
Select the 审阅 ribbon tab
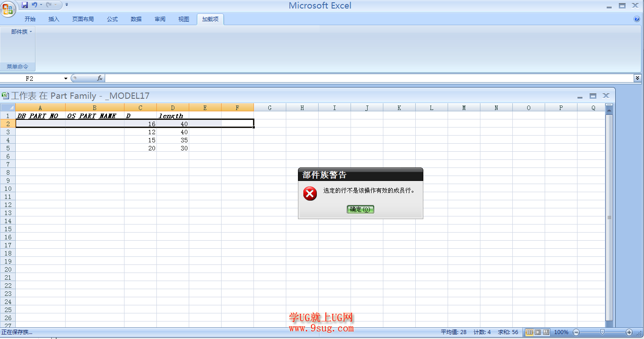coord(160,19)
